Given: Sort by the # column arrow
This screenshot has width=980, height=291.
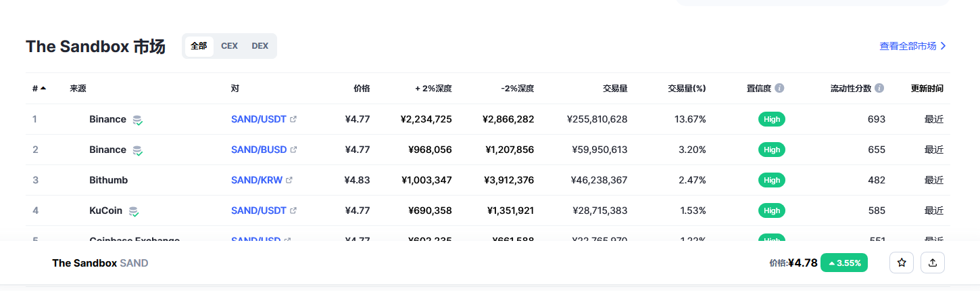Looking at the screenshot, I should (x=43, y=88).
